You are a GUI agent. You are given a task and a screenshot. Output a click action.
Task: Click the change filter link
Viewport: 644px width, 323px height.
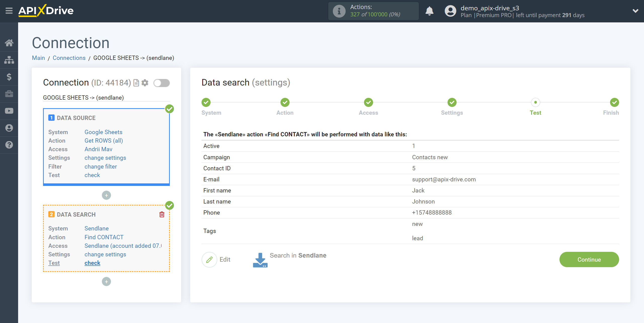(101, 167)
